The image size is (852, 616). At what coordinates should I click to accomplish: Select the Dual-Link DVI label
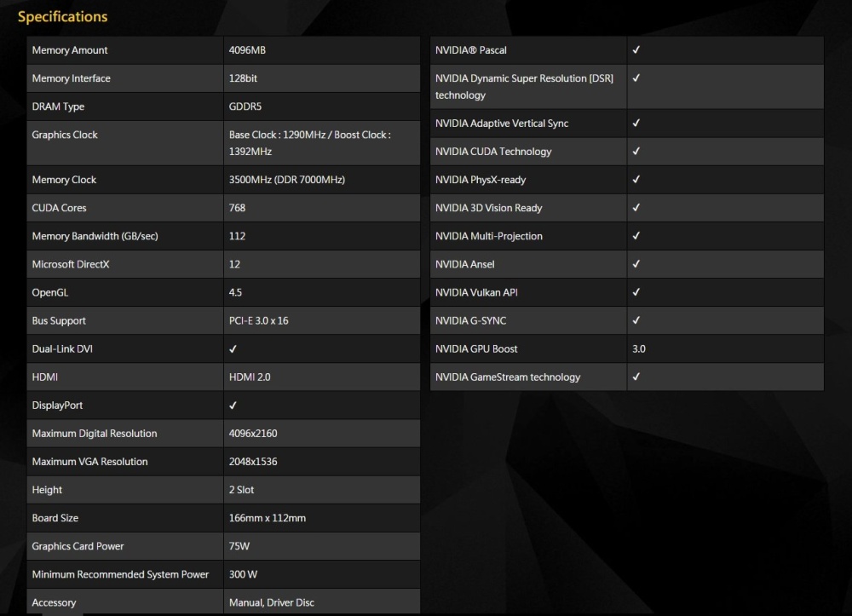[x=62, y=349]
